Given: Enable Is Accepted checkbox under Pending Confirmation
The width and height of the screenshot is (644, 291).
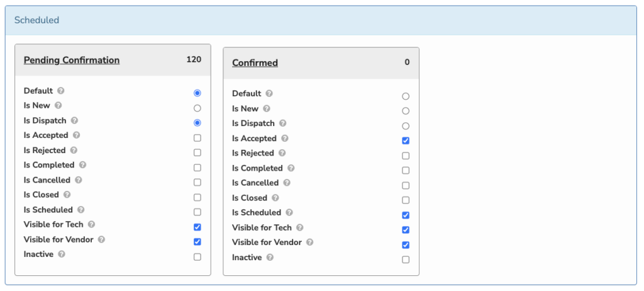Looking at the screenshot, I should point(197,138).
